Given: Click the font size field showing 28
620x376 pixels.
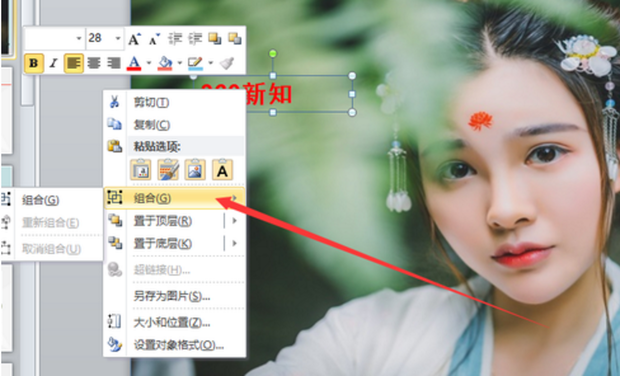Looking at the screenshot, I should click(100, 38).
